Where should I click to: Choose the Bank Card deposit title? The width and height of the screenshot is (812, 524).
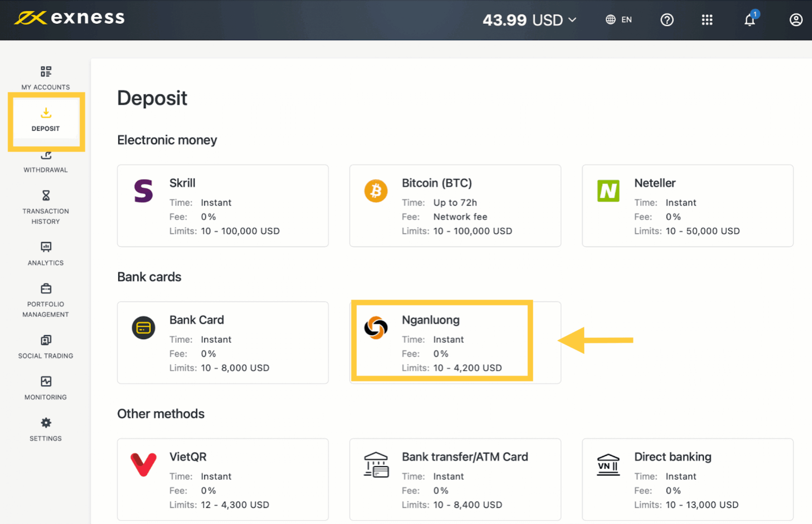196,320
